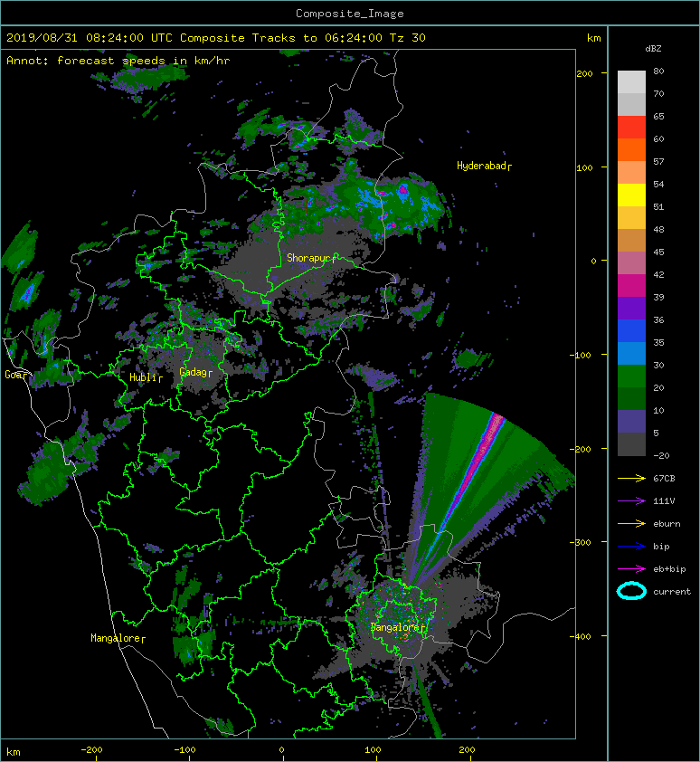This screenshot has width=700, height=762.
Task: Click the -200 tick on horizontal axis
Action: click(92, 750)
